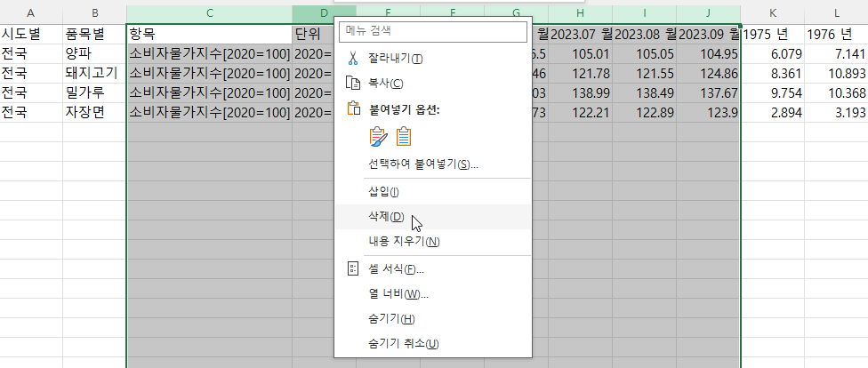
Task: Click the 1976 년 header cell
Action: (836, 35)
